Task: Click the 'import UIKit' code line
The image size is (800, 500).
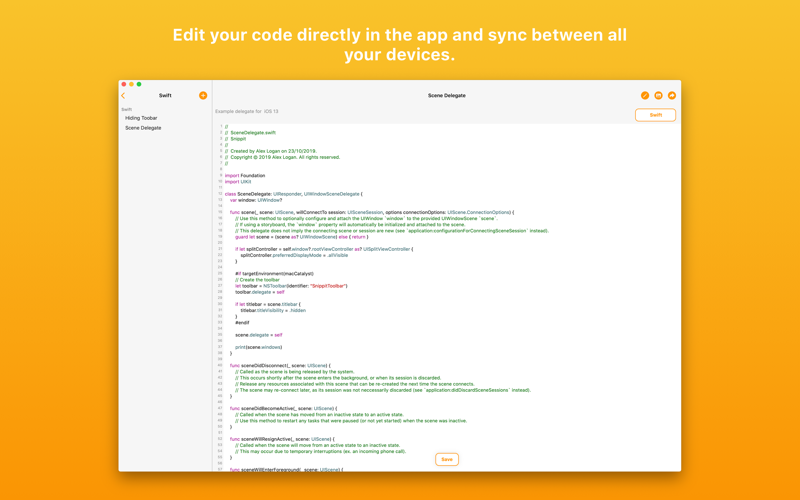Action: click(x=238, y=182)
